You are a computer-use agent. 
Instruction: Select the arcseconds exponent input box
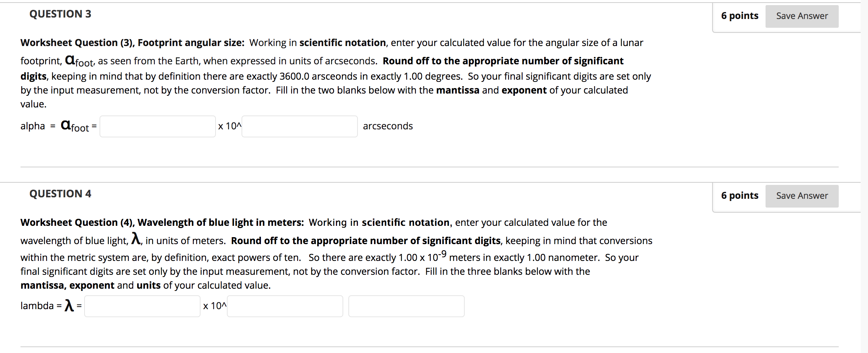(300, 126)
